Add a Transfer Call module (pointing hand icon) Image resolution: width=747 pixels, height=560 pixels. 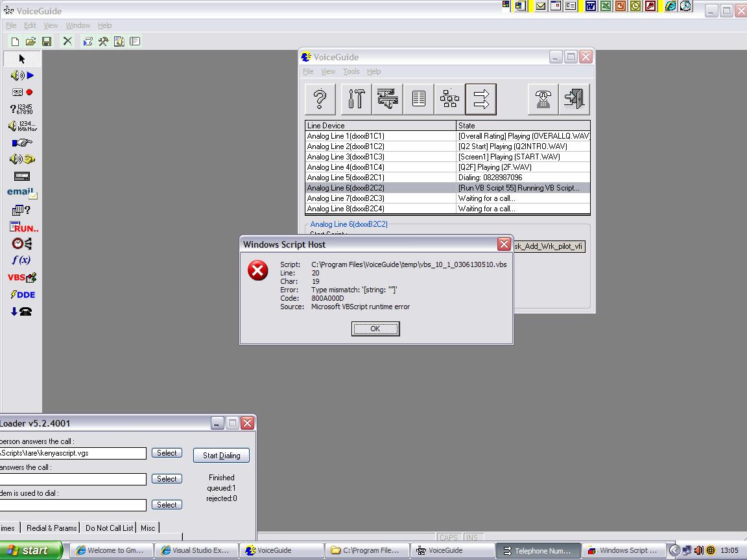pyautogui.click(x=22, y=143)
